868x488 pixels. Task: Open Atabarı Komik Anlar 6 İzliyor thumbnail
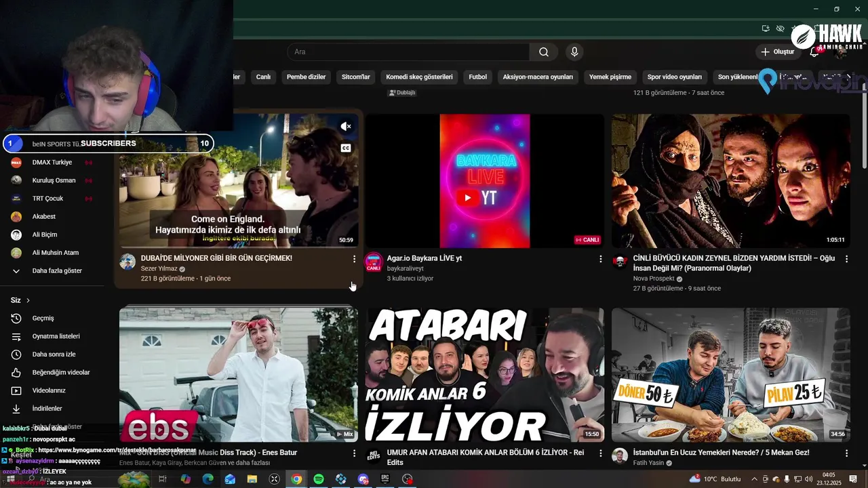485,375
